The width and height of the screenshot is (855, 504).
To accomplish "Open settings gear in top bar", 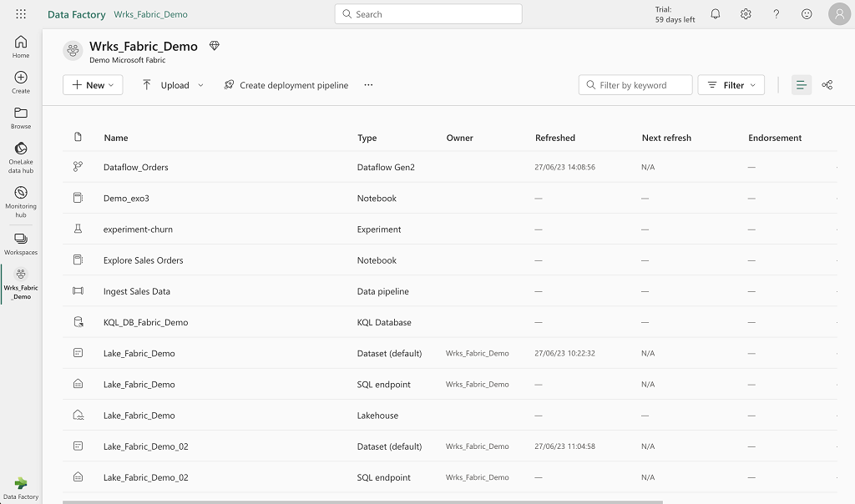I will pyautogui.click(x=746, y=14).
